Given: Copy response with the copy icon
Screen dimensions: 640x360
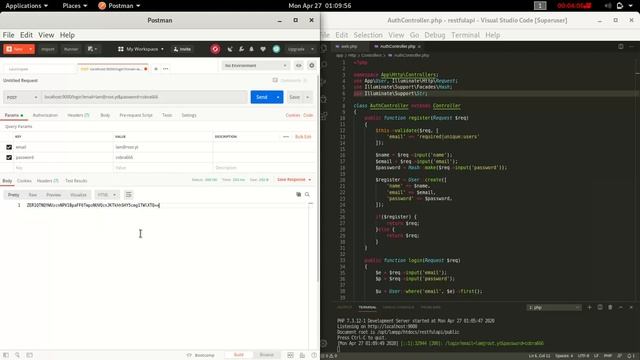Looking at the screenshot, I should [x=298, y=195].
